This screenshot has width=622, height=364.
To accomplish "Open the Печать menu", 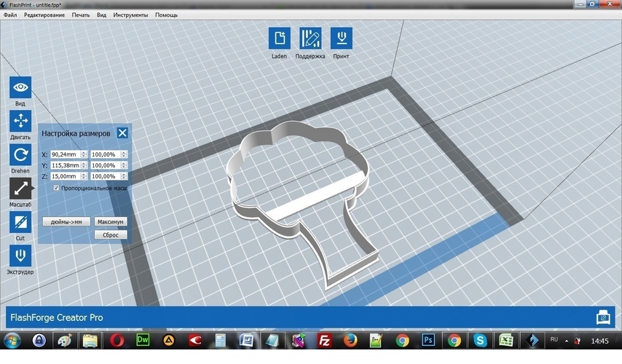I will tap(81, 15).
